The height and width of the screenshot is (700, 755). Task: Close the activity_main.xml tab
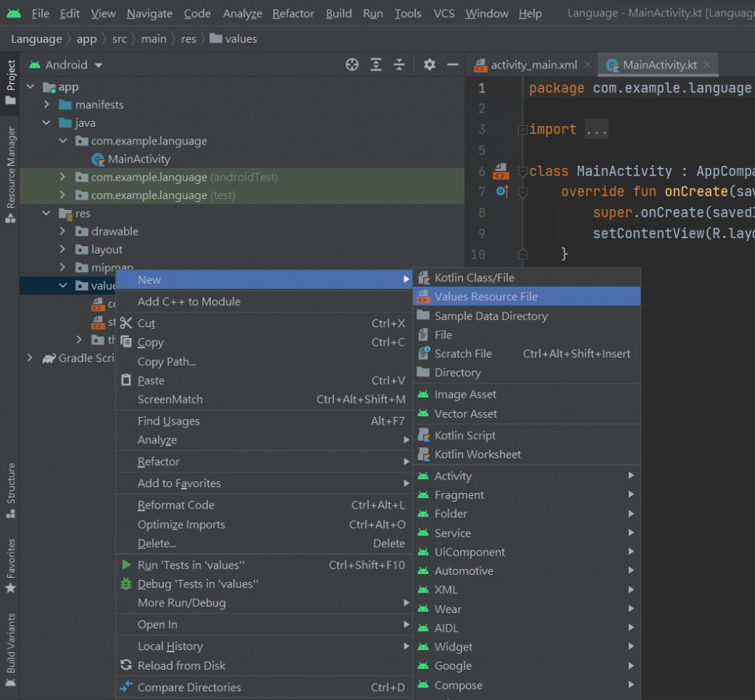pyautogui.click(x=588, y=64)
